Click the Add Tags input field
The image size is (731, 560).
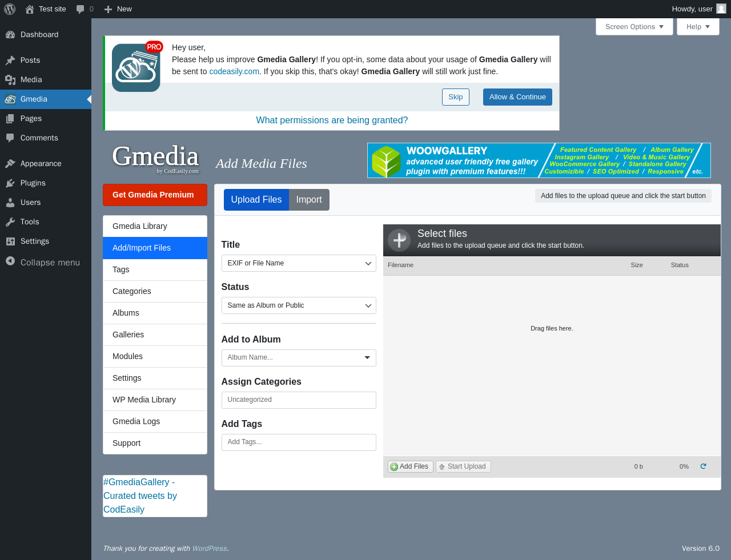click(299, 442)
